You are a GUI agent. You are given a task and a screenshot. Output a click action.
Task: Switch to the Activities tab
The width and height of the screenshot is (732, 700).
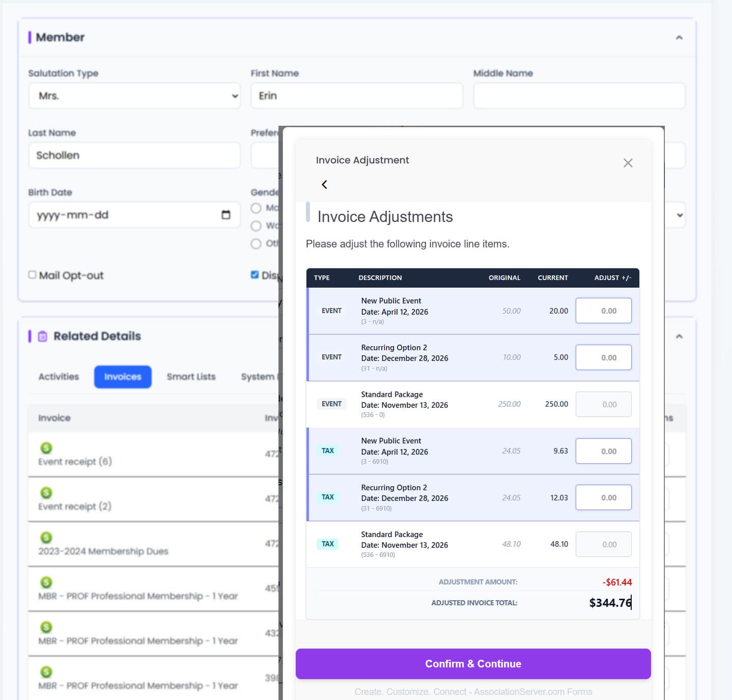tap(59, 377)
